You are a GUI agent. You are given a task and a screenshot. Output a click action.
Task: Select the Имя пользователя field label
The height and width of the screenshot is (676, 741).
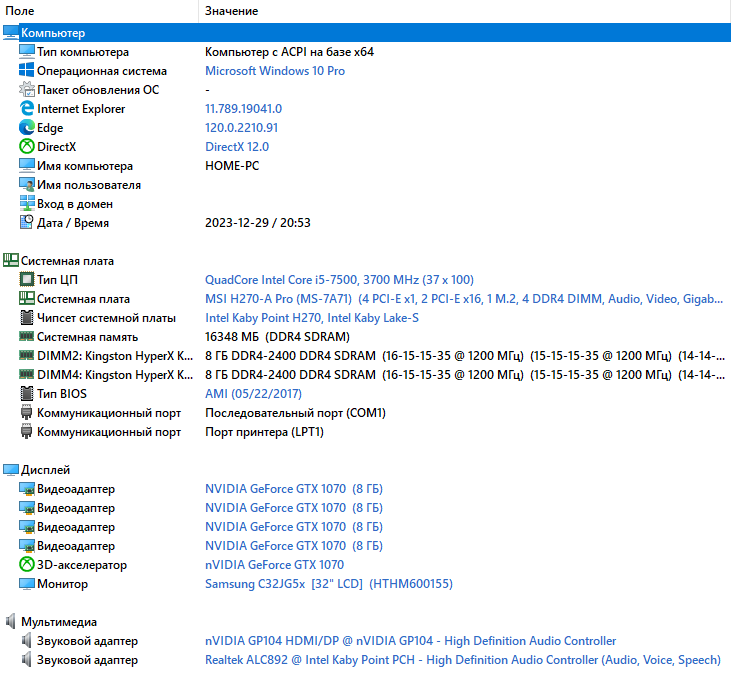[89, 185]
